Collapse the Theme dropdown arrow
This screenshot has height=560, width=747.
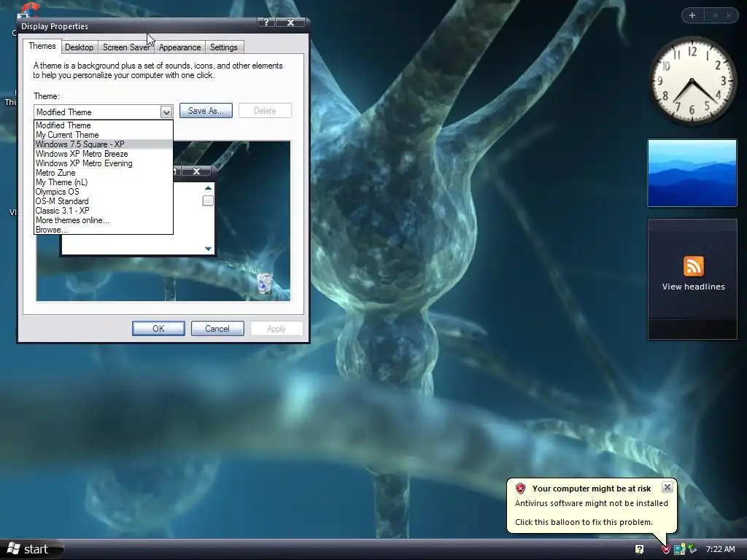(166, 112)
